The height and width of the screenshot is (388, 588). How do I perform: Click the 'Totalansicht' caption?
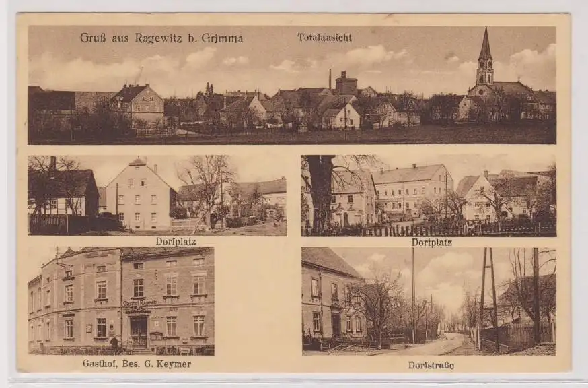pyautogui.click(x=324, y=38)
